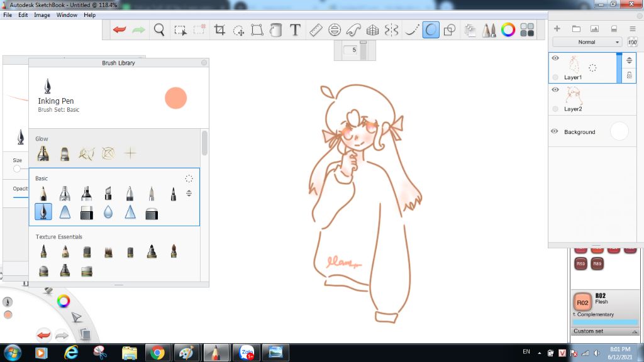Click Layer1 up-down arrows control
Screen dimensions: 644x362
point(629,60)
